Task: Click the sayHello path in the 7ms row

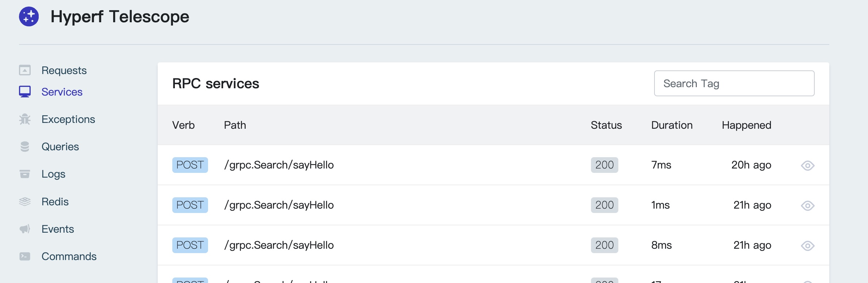Action: tap(279, 165)
